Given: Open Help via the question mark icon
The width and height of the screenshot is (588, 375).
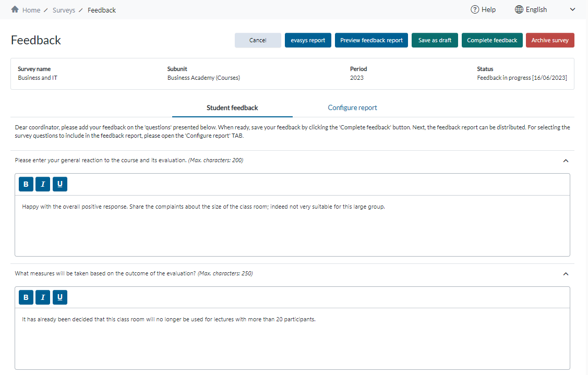Looking at the screenshot, I should [x=474, y=9].
